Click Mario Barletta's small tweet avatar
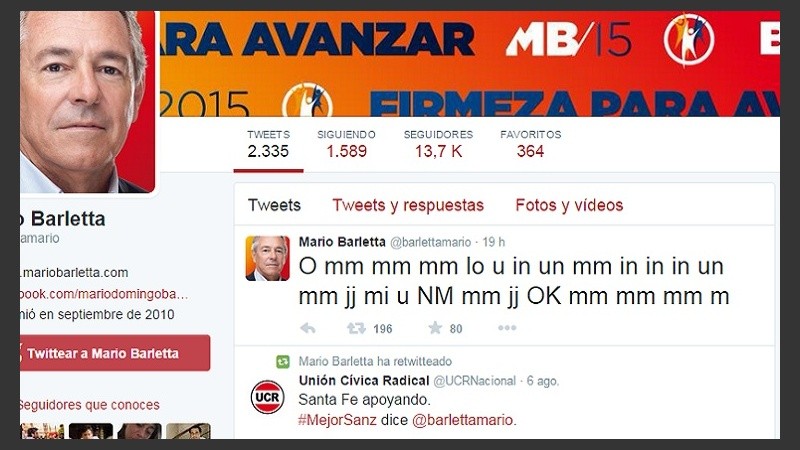Screen dimensions: 800x450 pyautogui.click(x=267, y=258)
